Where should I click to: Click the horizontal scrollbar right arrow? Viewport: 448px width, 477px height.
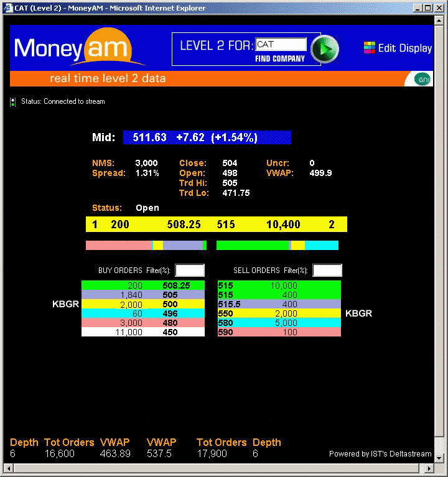(430, 466)
